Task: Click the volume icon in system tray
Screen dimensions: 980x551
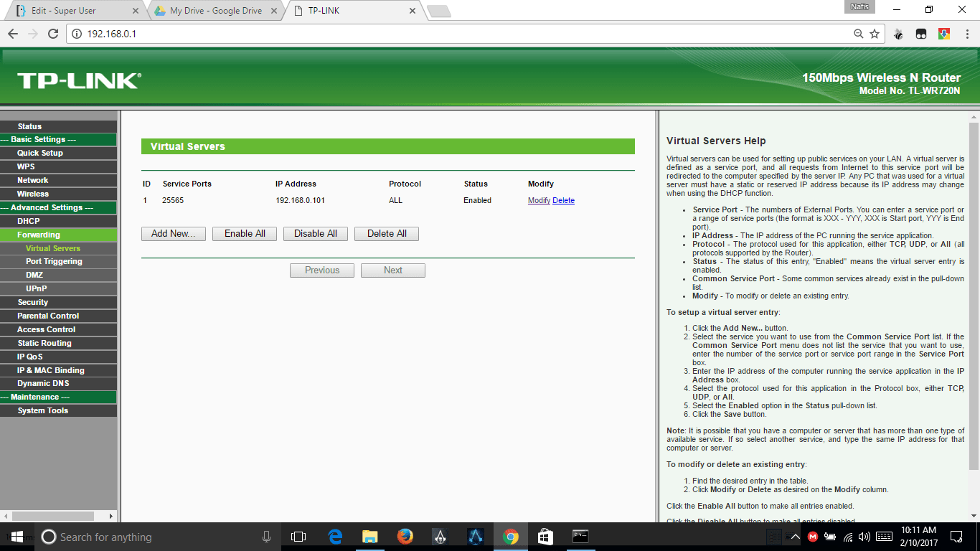Action: pyautogui.click(x=864, y=537)
